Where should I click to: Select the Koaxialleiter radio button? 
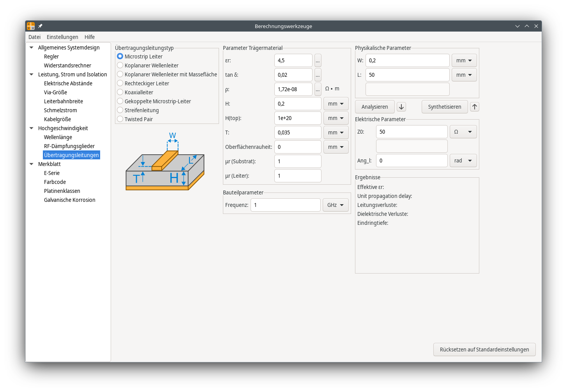[120, 92]
